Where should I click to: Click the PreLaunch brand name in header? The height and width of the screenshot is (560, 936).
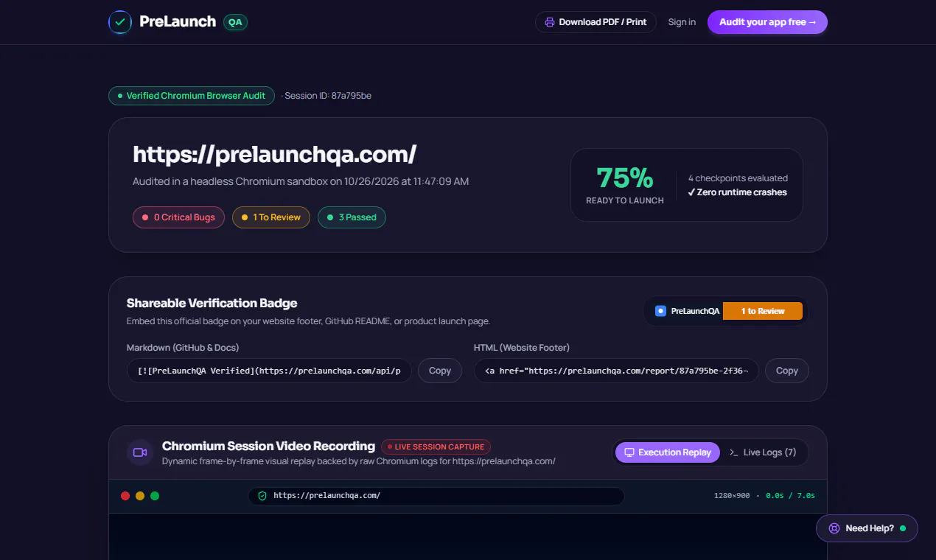click(178, 22)
